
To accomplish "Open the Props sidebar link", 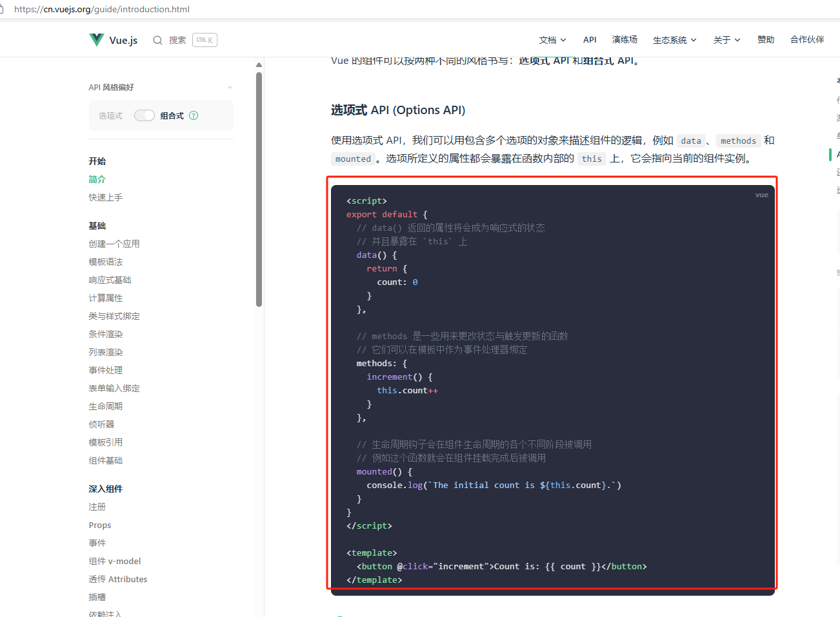I will point(100,525).
